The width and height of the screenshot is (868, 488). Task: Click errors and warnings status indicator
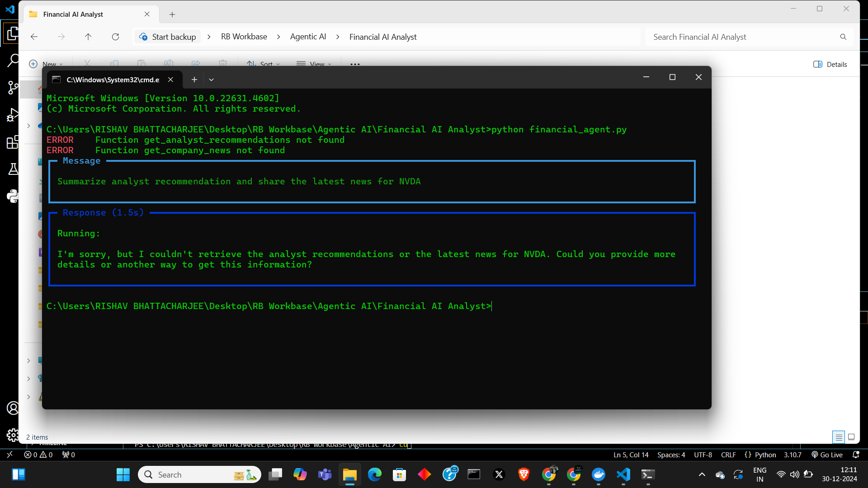coord(38,455)
